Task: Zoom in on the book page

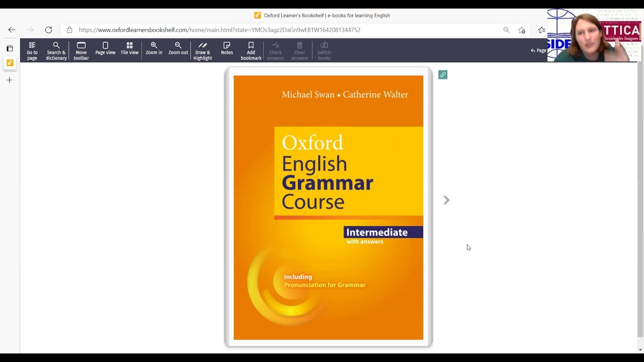Action: coord(154,49)
